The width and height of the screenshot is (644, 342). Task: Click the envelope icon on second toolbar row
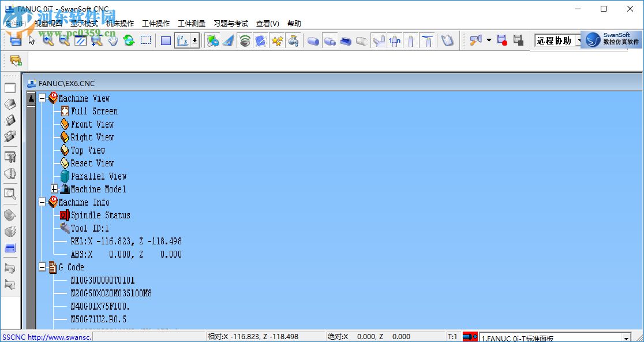click(x=16, y=61)
